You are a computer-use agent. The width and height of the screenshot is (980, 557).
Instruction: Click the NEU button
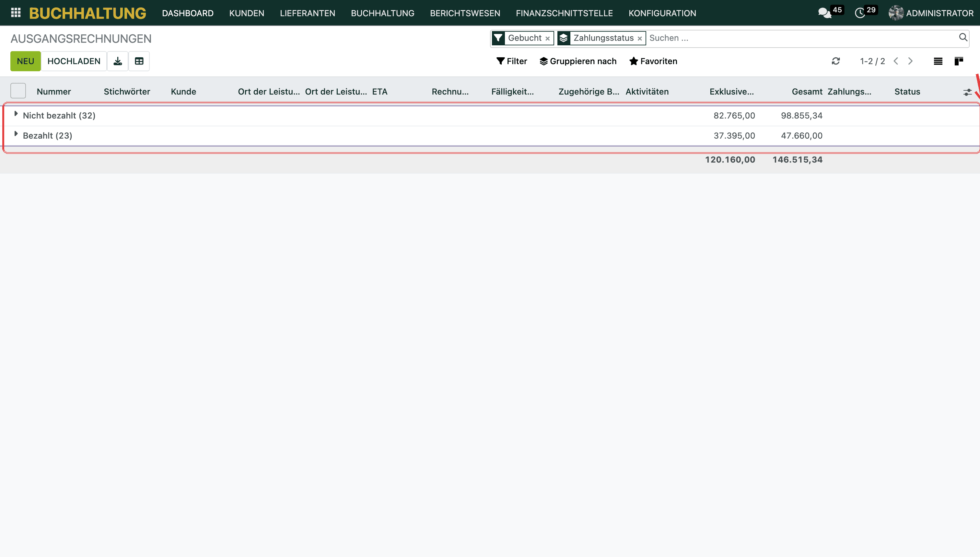pos(25,61)
